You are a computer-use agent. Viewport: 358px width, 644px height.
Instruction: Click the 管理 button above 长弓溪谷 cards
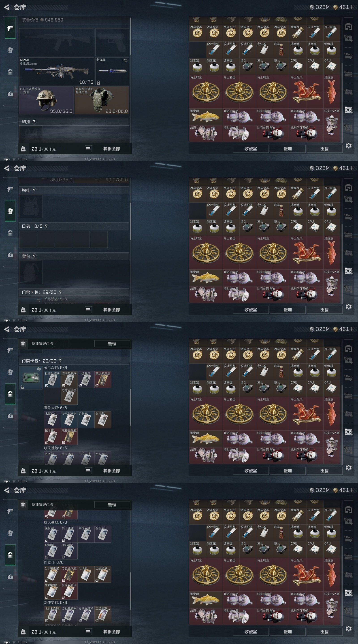[x=112, y=343]
